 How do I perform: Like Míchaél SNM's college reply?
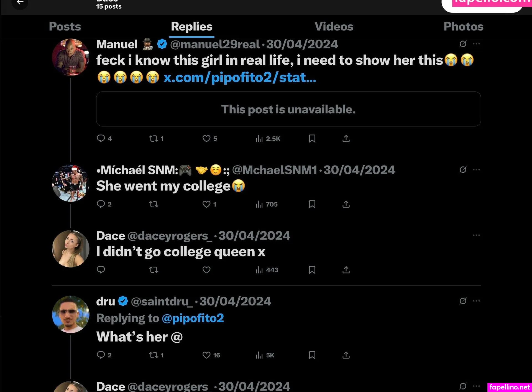coord(206,204)
